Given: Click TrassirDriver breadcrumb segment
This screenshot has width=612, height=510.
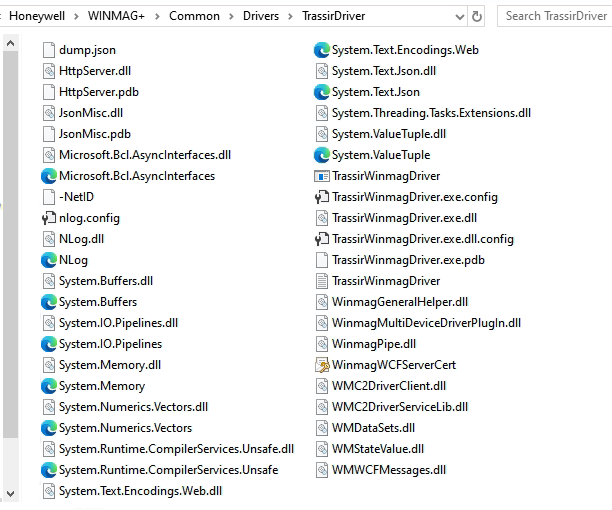Looking at the screenshot, I should (x=334, y=16).
